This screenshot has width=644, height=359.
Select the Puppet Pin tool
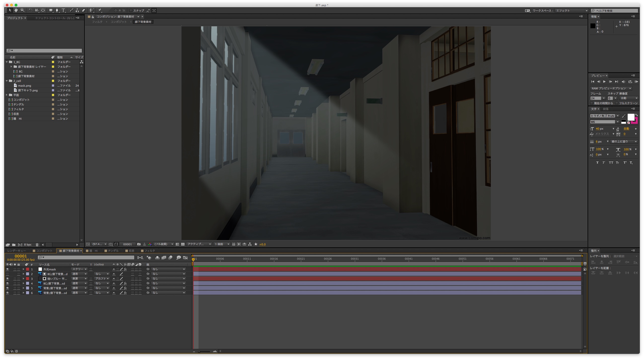[100, 10]
